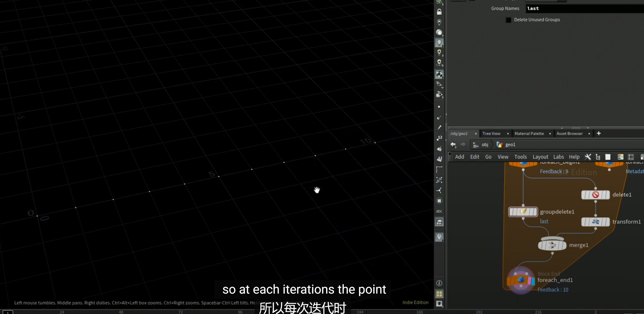The image size is (644, 314).
Task: Open the Material Palette tab
Action: pyautogui.click(x=529, y=133)
